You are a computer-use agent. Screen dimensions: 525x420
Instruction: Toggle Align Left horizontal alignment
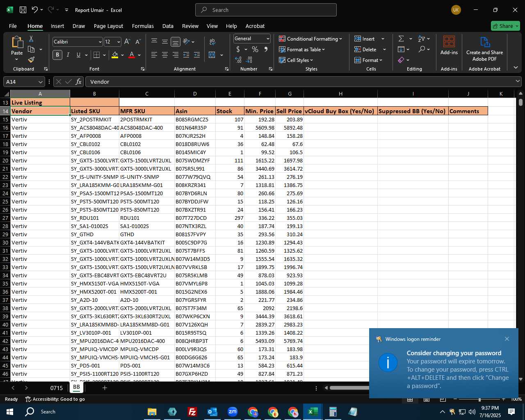[x=154, y=55]
